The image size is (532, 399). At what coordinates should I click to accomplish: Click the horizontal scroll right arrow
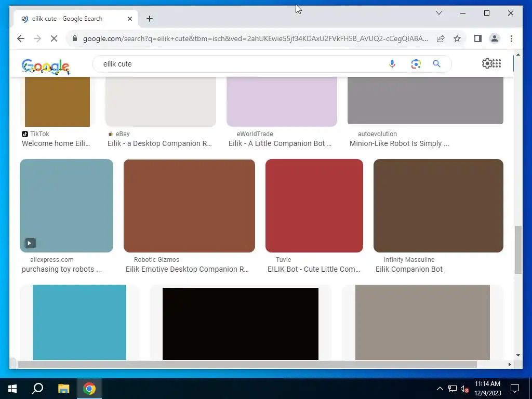(509, 364)
